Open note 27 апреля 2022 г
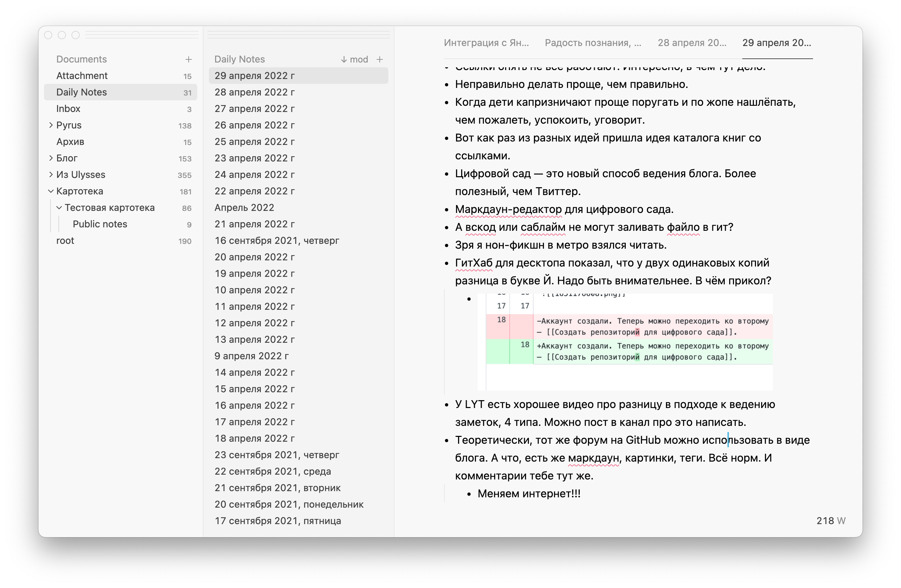Screen dimensions: 901x588 tap(254, 109)
